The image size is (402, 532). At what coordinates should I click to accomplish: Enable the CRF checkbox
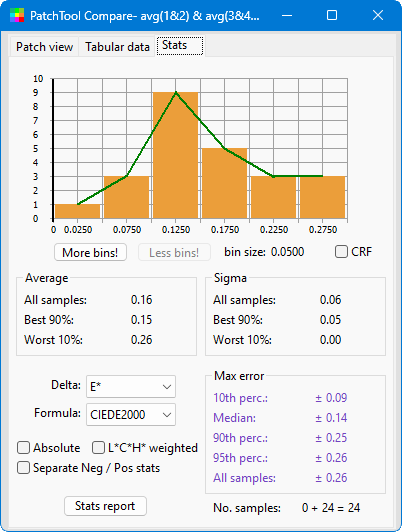[x=341, y=252]
